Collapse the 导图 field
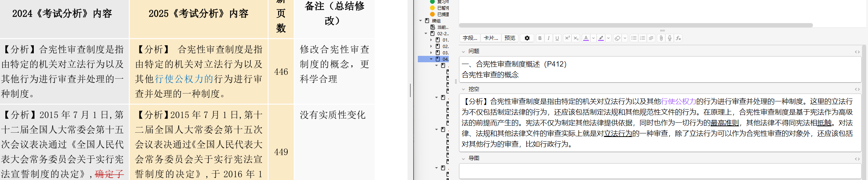The width and height of the screenshot is (868, 180). click(x=463, y=159)
